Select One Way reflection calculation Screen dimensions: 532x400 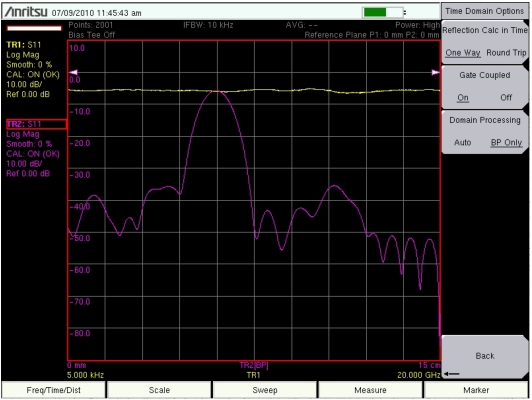pyautogui.click(x=463, y=53)
